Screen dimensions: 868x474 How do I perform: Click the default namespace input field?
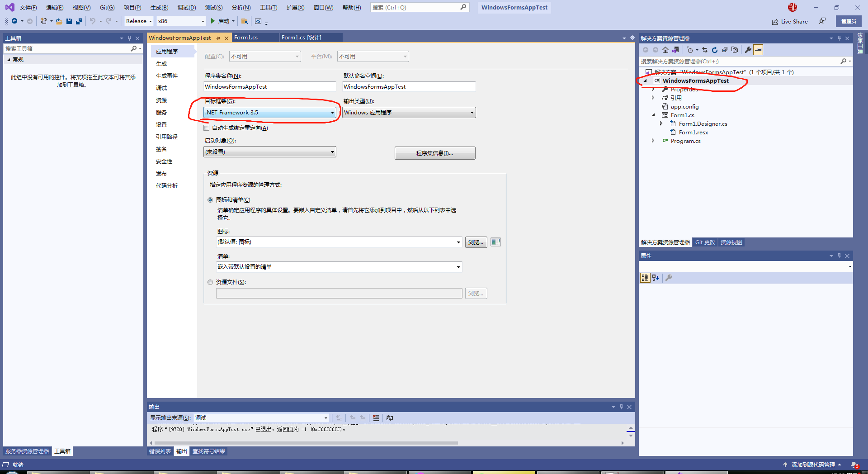pyautogui.click(x=409, y=87)
